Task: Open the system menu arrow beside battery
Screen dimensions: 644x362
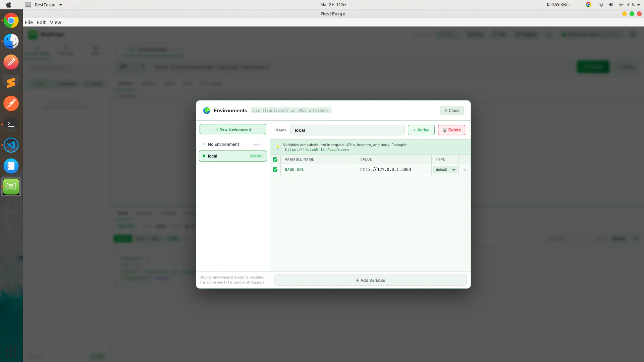Action: pyautogui.click(x=638, y=5)
